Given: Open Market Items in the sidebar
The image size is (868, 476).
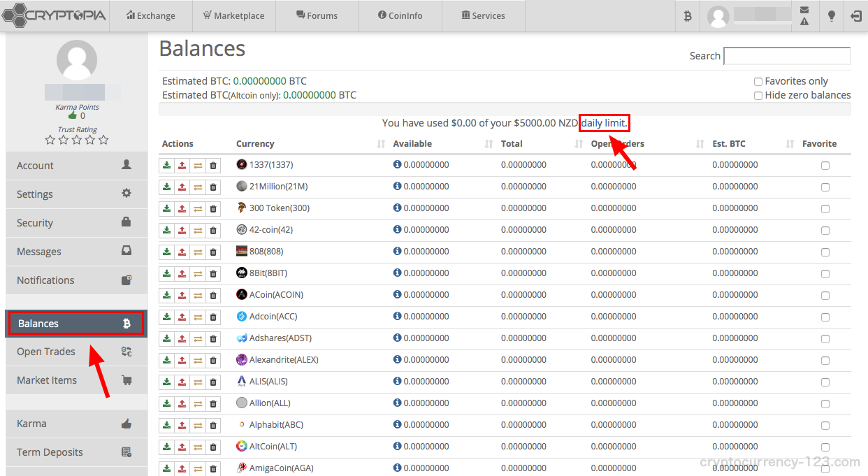Looking at the screenshot, I should pos(77,380).
